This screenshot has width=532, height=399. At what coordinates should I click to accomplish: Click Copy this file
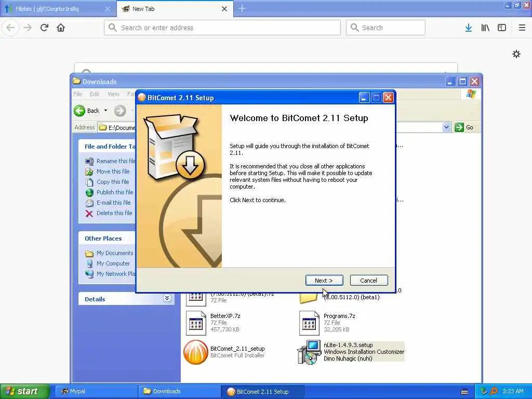tap(113, 182)
